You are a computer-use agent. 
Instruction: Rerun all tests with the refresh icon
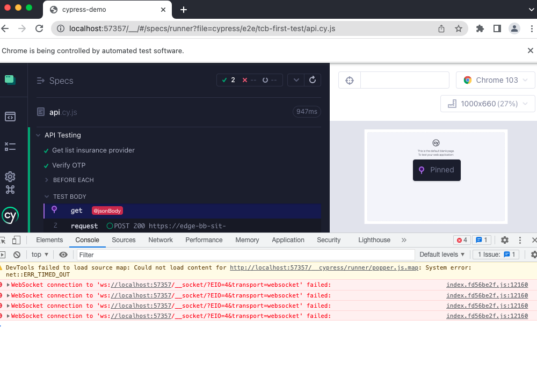(x=313, y=80)
